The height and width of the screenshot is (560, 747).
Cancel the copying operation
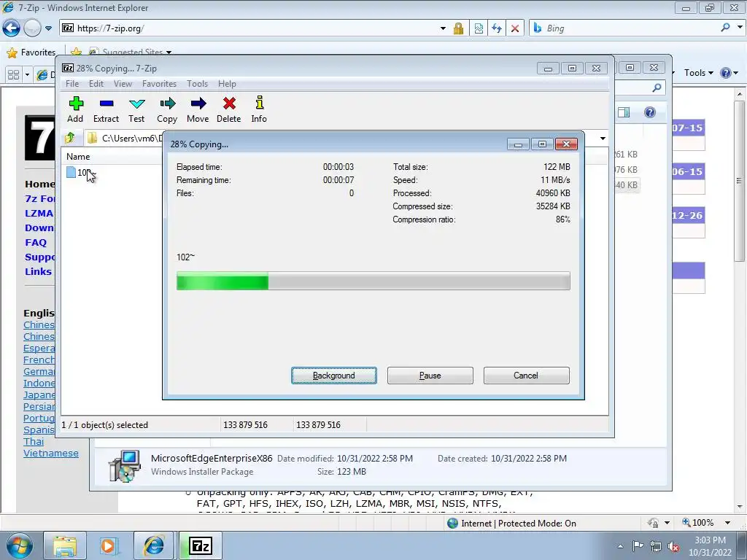pos(527,376)
